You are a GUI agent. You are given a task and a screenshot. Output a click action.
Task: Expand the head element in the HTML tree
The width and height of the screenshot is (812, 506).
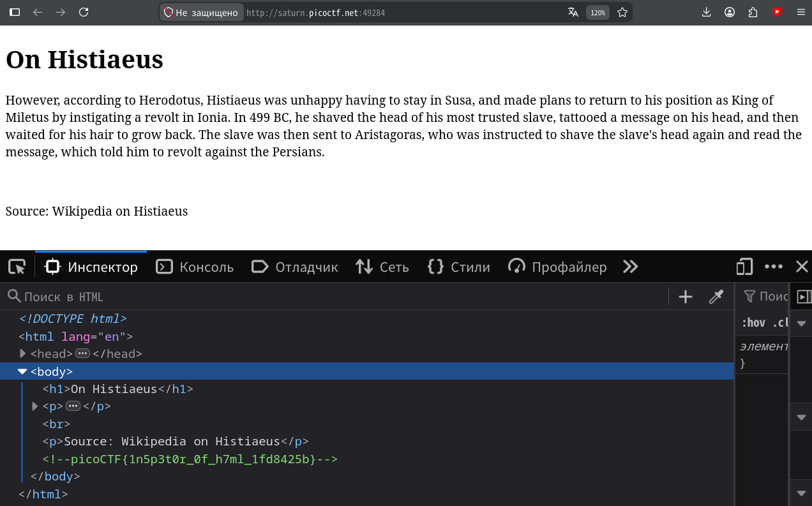(x=23, y=353)
